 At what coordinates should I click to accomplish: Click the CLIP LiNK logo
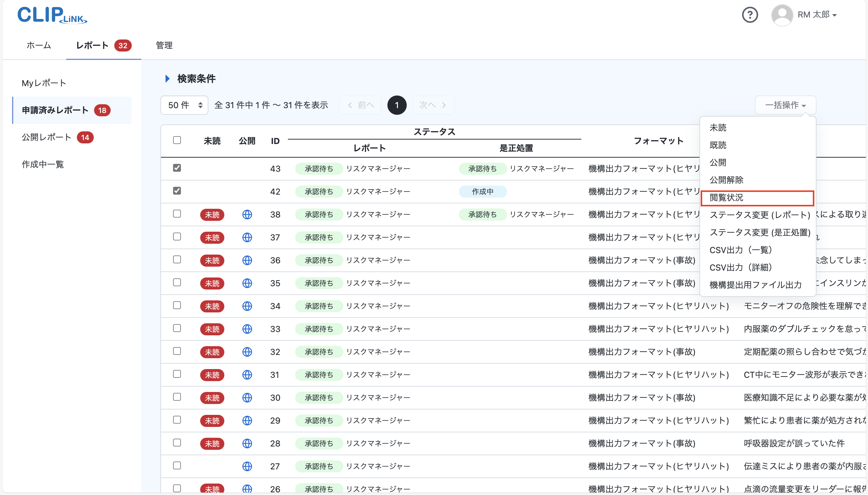(52, 15)
